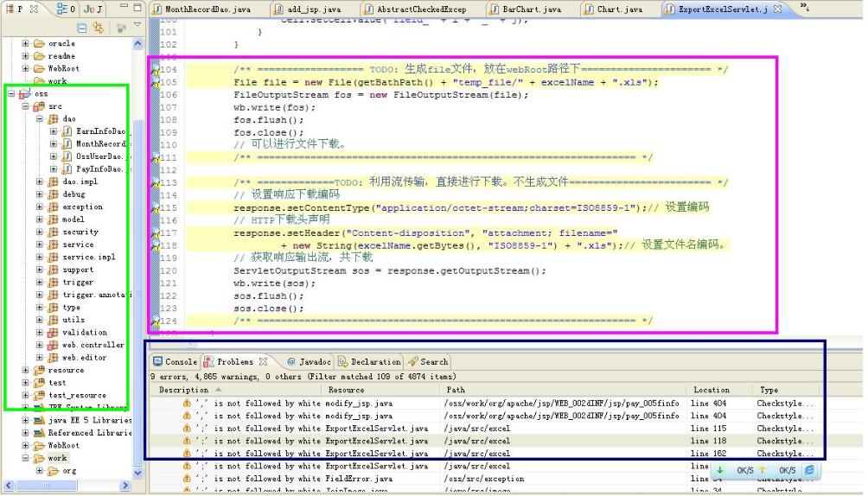Expand the exception package node

pos(40,207)
